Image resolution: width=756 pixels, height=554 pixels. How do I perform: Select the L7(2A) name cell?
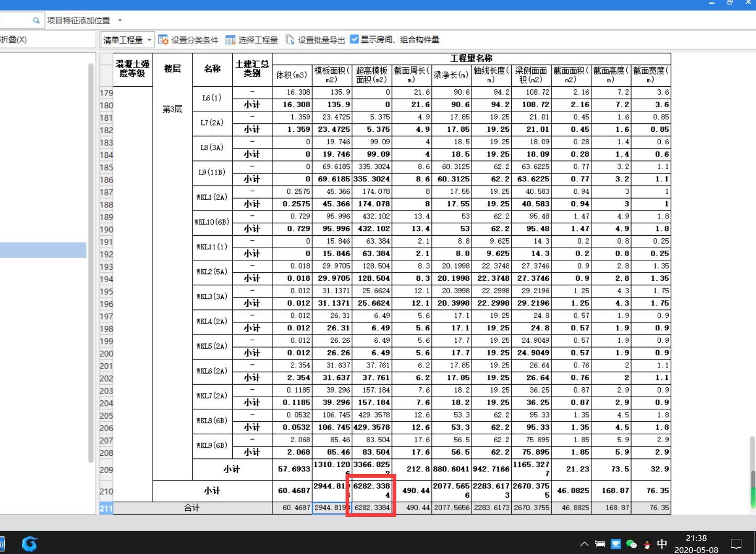[212, 123]
